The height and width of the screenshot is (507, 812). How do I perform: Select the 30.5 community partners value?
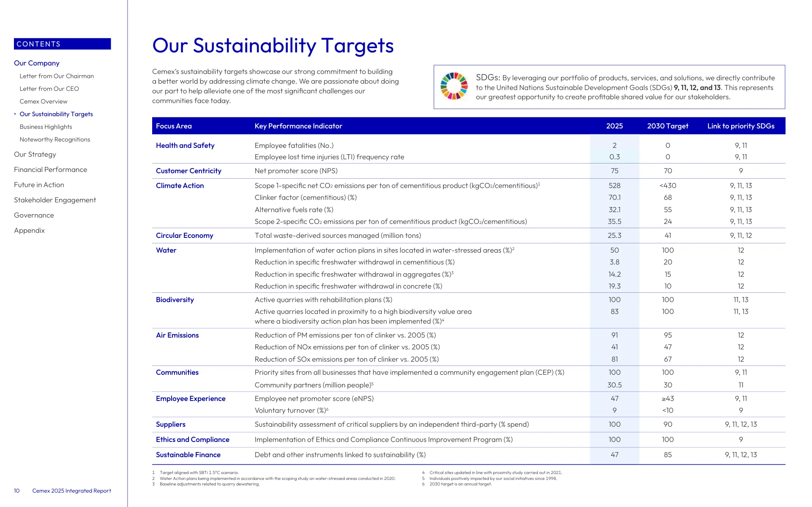coord(615,385)
